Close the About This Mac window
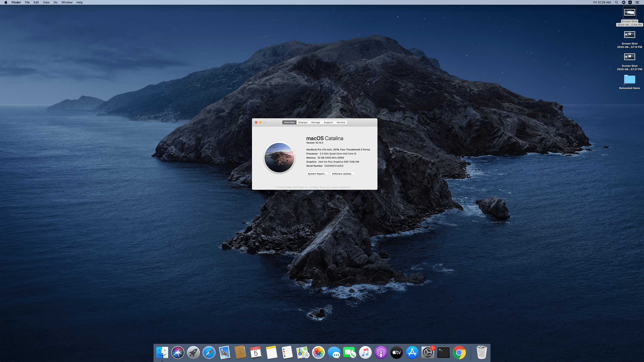Image resolution: width=644 pixels, height=362 pixels. tap(256, 122)
